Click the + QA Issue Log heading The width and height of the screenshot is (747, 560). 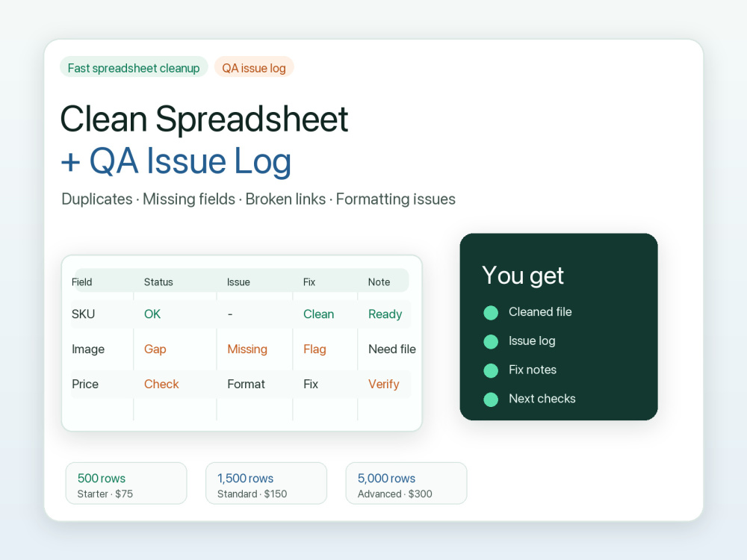(176, 161)
